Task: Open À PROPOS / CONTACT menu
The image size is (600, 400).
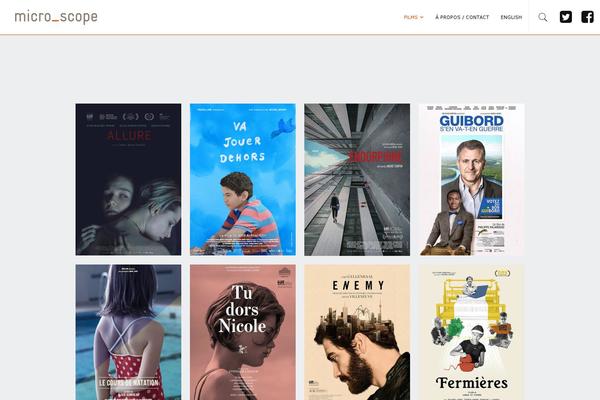Action: 462,17
